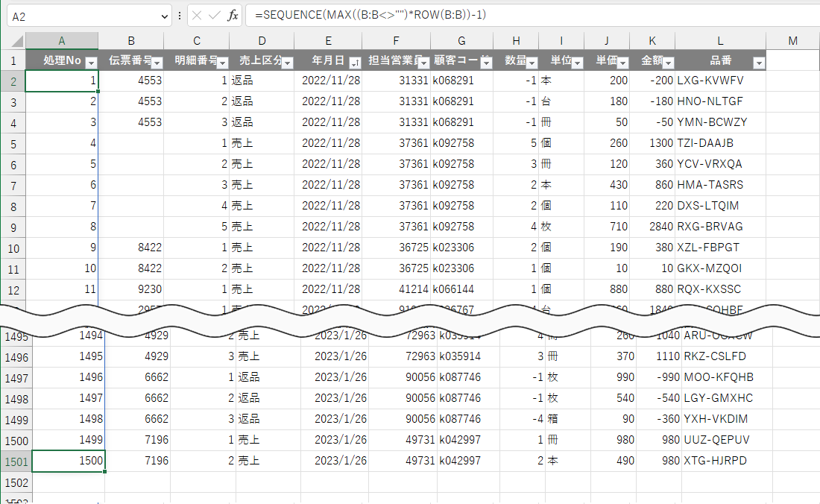Open the 処理No filter dropdown
Screen dimensions: 820x504
coord(91,63)
